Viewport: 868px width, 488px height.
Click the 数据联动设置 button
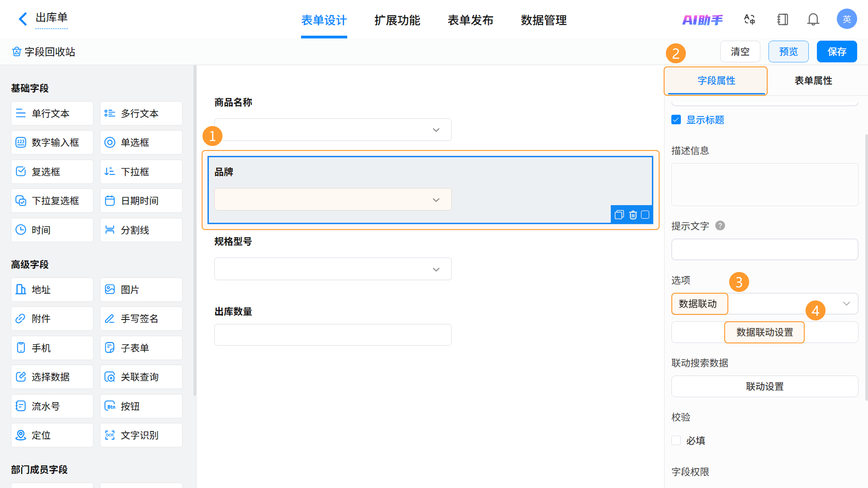[764, 332]
